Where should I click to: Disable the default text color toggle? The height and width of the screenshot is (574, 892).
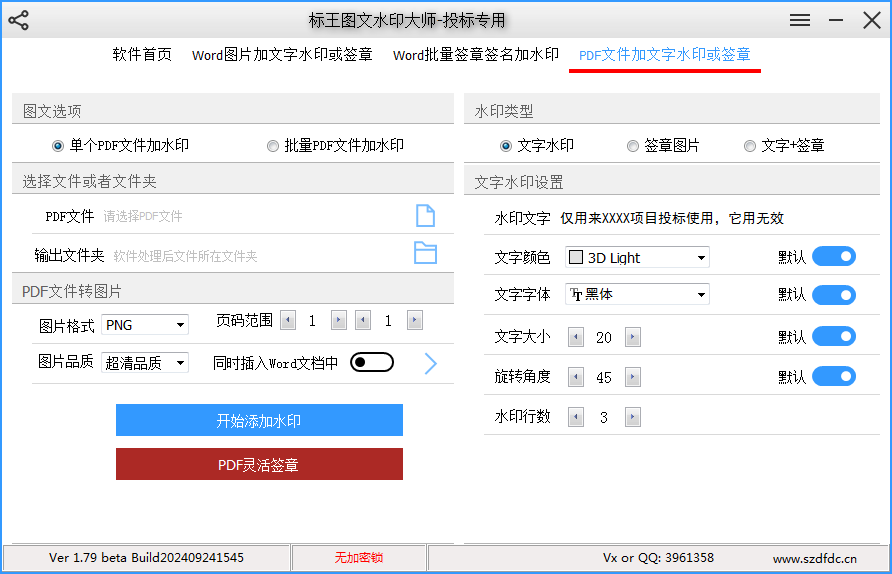[x=834, y=257]
